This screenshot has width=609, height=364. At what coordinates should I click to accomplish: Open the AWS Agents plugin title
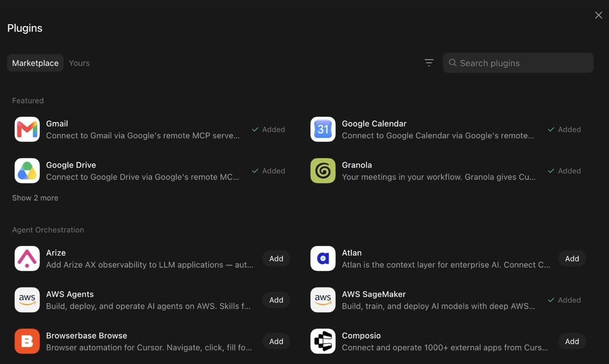[x=70, y=294]
